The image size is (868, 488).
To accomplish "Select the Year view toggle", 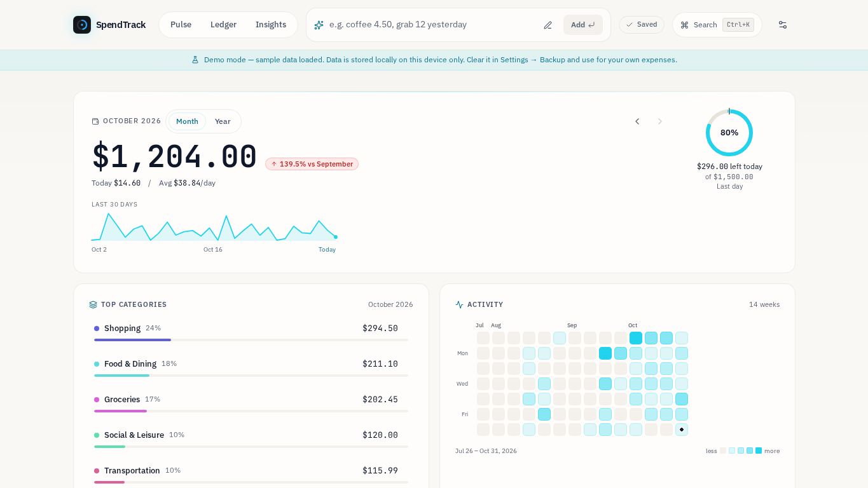I will tap(223, 121).
